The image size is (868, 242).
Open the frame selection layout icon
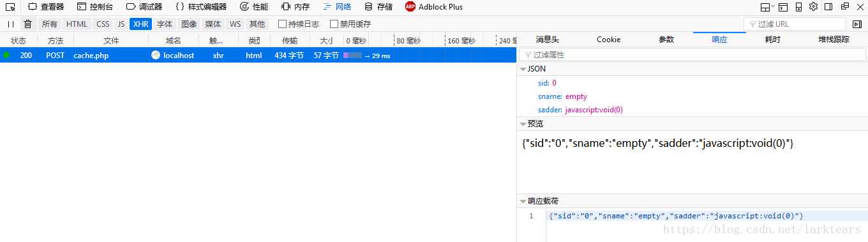click(765, 7)
